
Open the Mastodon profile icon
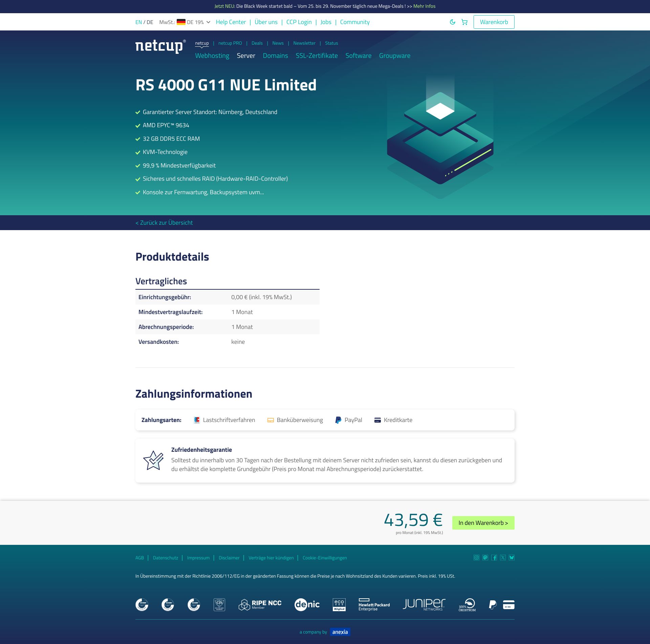click(x=485, y=557)
